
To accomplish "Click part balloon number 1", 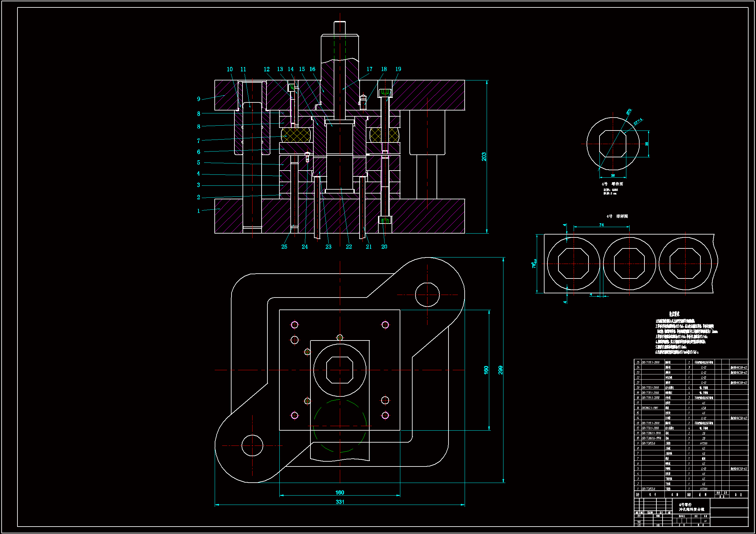I will point(199,211).
